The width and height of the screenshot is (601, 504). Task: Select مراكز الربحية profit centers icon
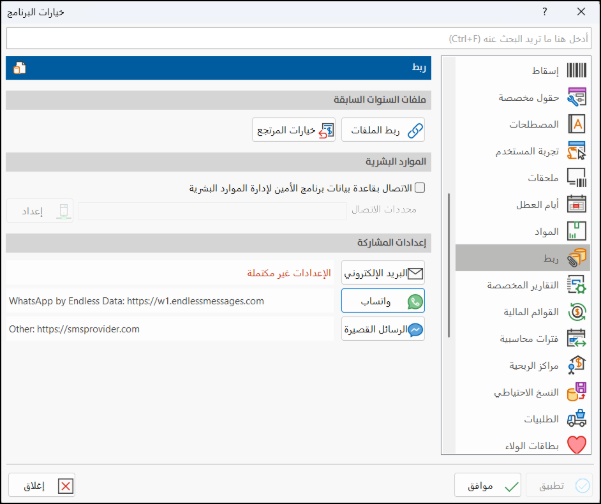click(x=576, y=365)
